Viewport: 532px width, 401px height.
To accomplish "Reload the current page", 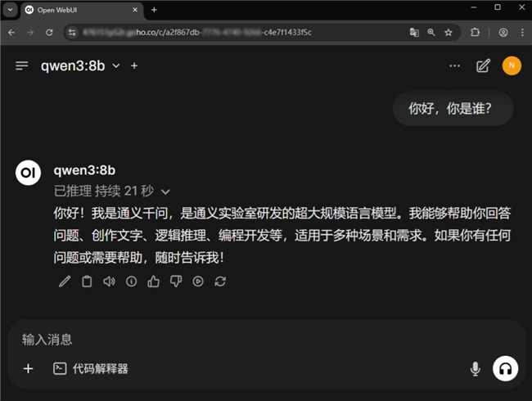I will [49, 33].
